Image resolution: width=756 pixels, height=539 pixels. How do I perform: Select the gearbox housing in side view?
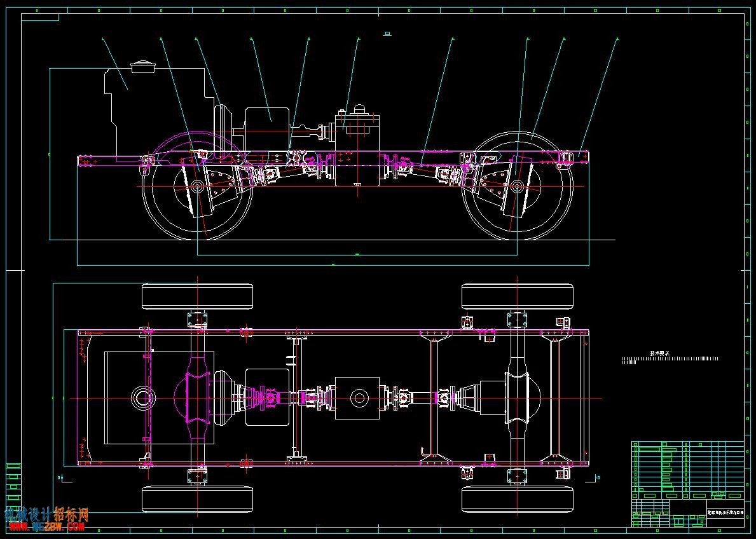pos(268,128)
